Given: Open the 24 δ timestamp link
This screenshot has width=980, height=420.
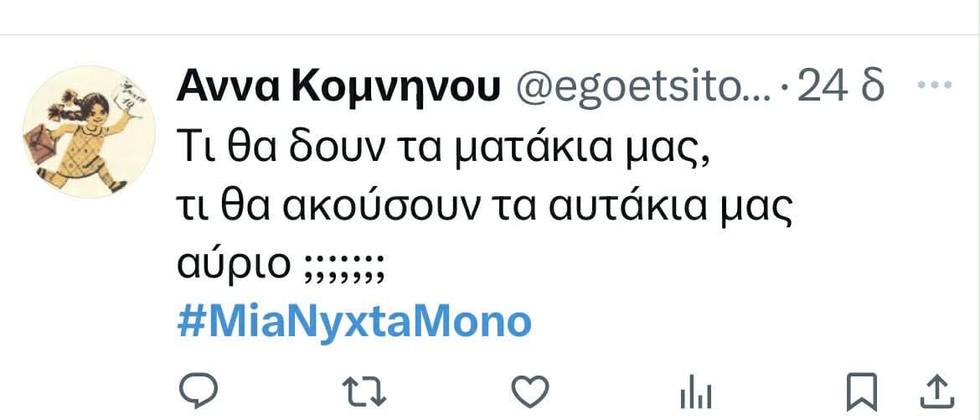Looking at the screenshot, I should pyautogui.click(x=841, y=86).
